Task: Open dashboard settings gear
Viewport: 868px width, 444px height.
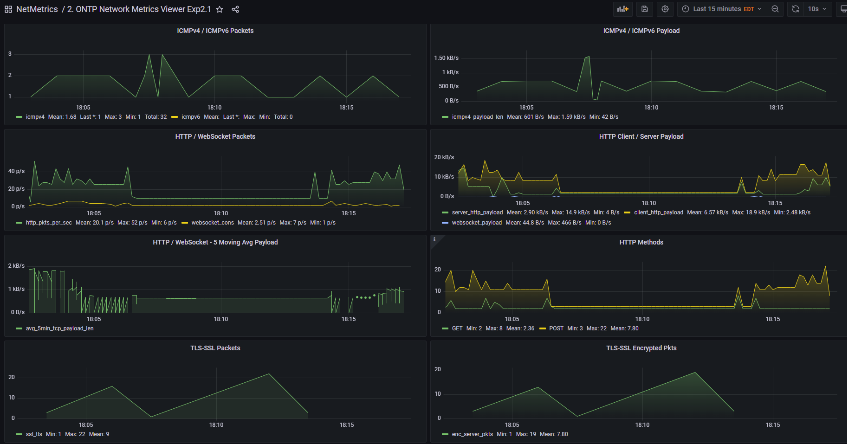Action: 665,9
